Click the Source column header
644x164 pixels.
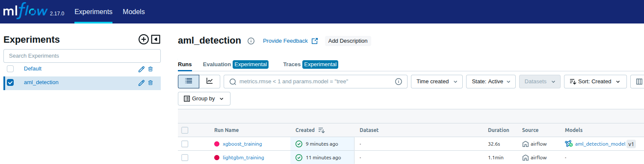(530, 130)
